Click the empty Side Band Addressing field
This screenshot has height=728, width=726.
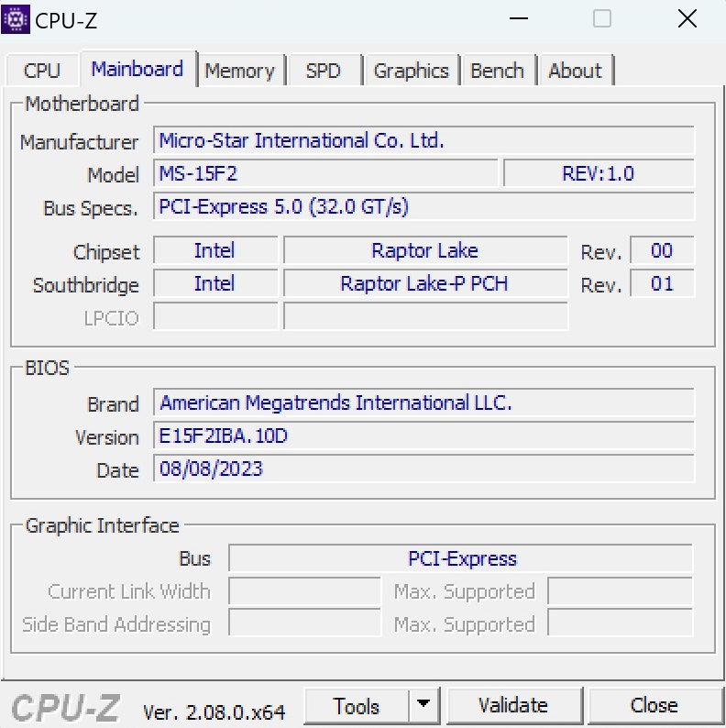coord(304,624)
